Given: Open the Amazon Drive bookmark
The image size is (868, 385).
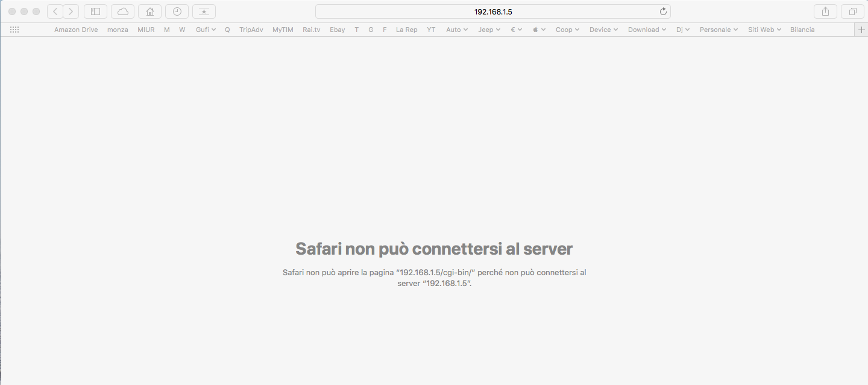Looking at the screenshot, I should coord(76,30).
